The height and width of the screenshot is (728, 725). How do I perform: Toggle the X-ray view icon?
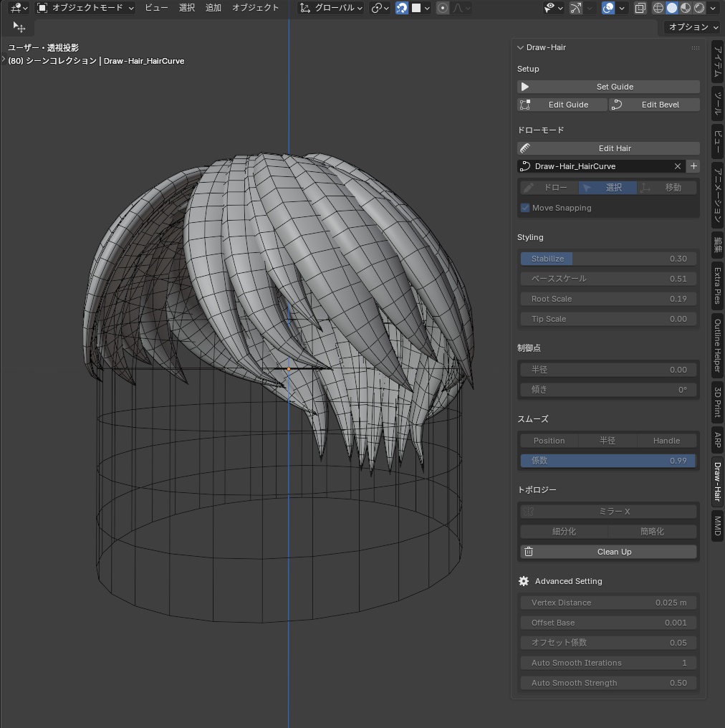click(x=640, y=8)
